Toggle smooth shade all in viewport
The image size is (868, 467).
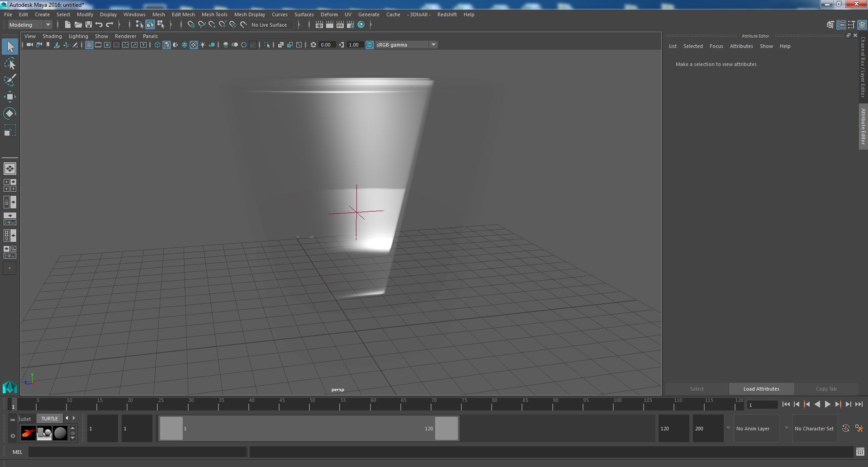pyautogui.click(x=166, y=45)
